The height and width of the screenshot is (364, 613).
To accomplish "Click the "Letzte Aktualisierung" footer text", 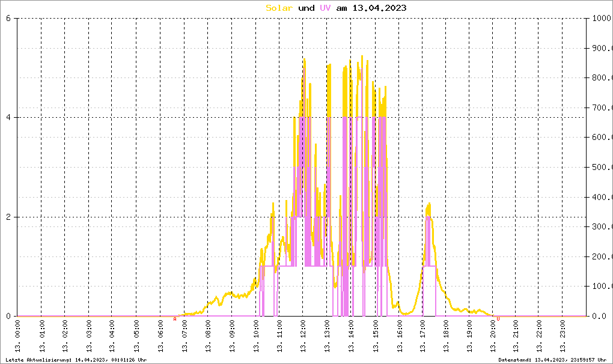I will point(76,359).
